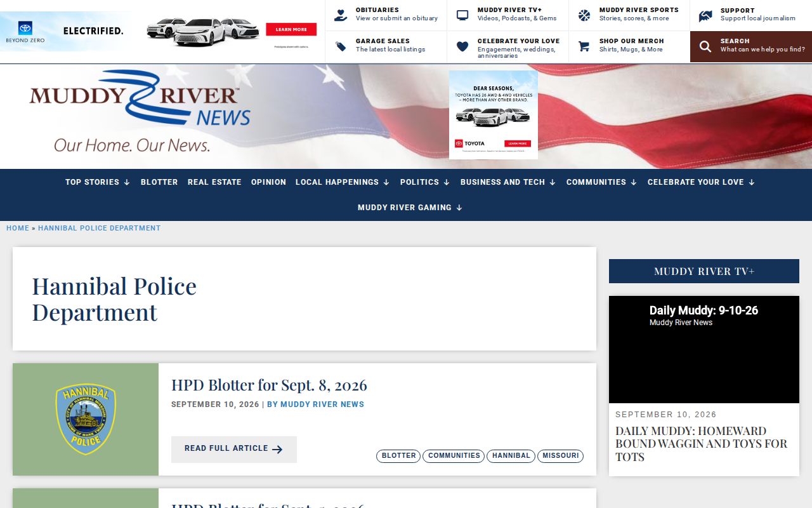Select the Communities tag pill
Viewport: 812px width, 508px height.
(454, 456)
